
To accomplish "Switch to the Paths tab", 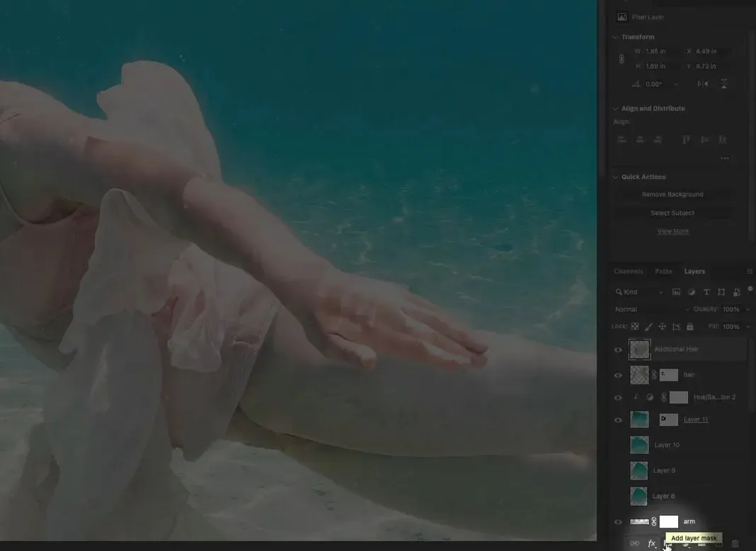I will (664, 272).
